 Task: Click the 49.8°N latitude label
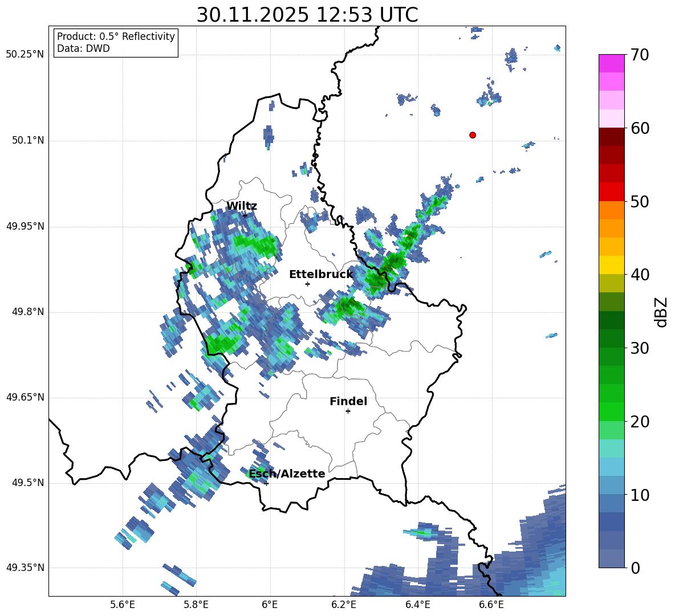(27, 312)
